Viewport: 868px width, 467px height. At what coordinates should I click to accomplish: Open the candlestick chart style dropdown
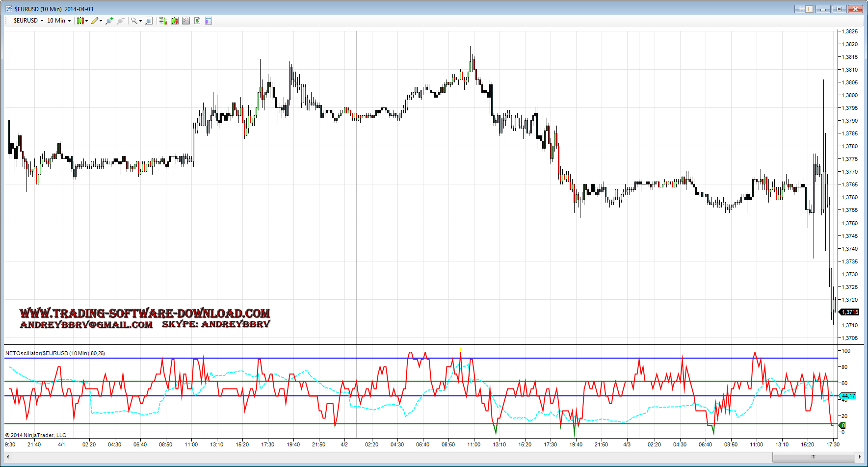point(82,21)
